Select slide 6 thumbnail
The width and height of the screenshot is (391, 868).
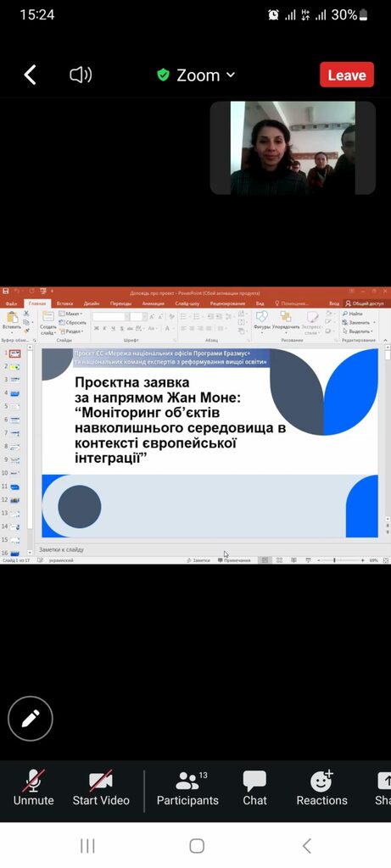tap(14, 420)
